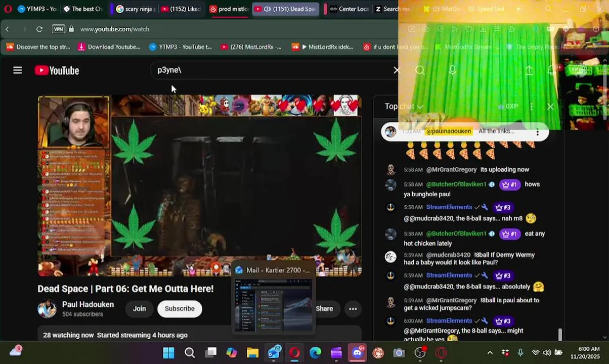The height and width of the screenshot is (364, 609).
Task: Open live chat options three-dot menu
Action: (531, 107)
